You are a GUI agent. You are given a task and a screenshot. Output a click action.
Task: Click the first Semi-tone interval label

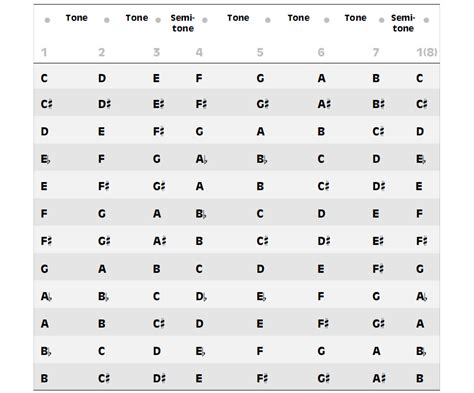(x=183, y=23)
